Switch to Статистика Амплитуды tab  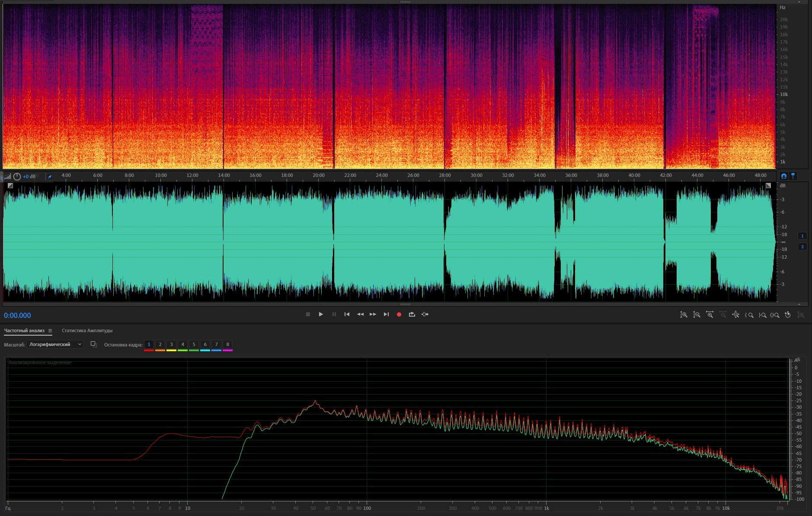tap(87, 330)
